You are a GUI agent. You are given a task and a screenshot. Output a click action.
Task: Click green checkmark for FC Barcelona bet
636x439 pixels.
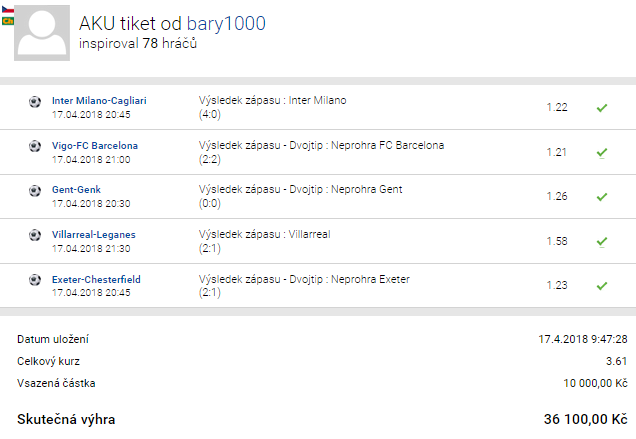[x=601, y=152]
